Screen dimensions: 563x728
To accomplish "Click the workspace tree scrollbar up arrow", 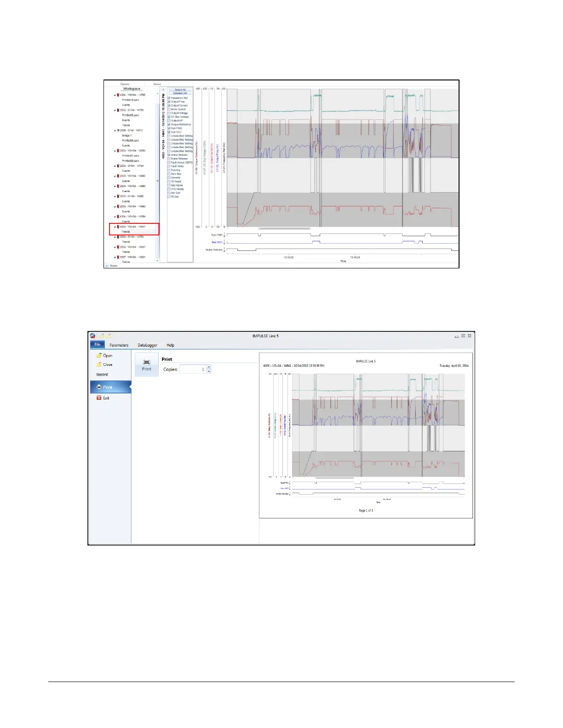I will [157, 94].
